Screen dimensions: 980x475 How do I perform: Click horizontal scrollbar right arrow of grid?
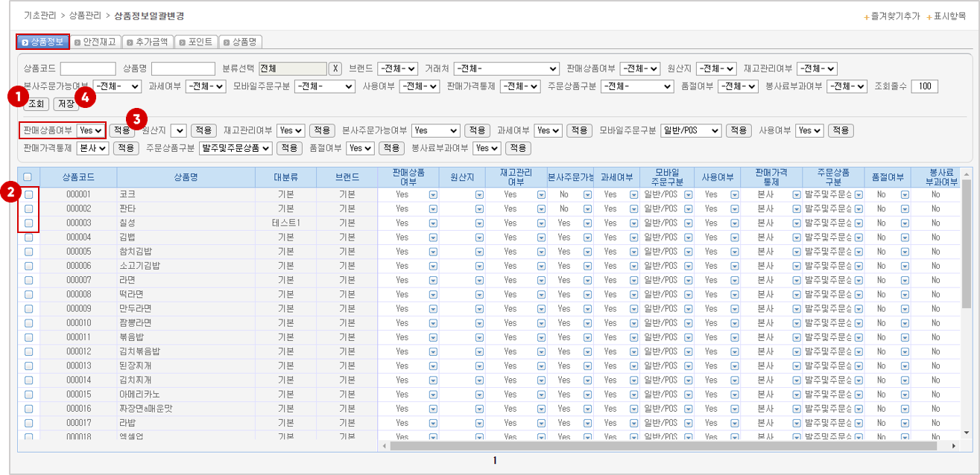[x=954, y=446]
